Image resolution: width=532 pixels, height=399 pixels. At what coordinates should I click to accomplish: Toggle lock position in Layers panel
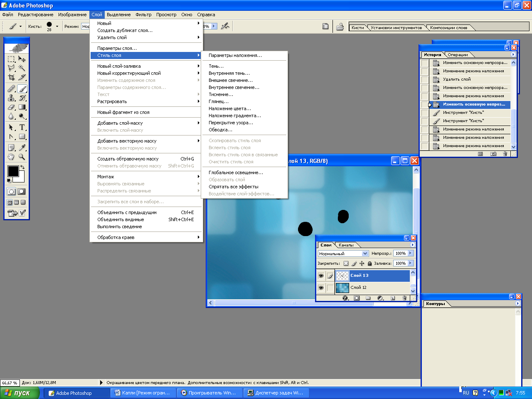pyautogui.click(x=362, y=264)
